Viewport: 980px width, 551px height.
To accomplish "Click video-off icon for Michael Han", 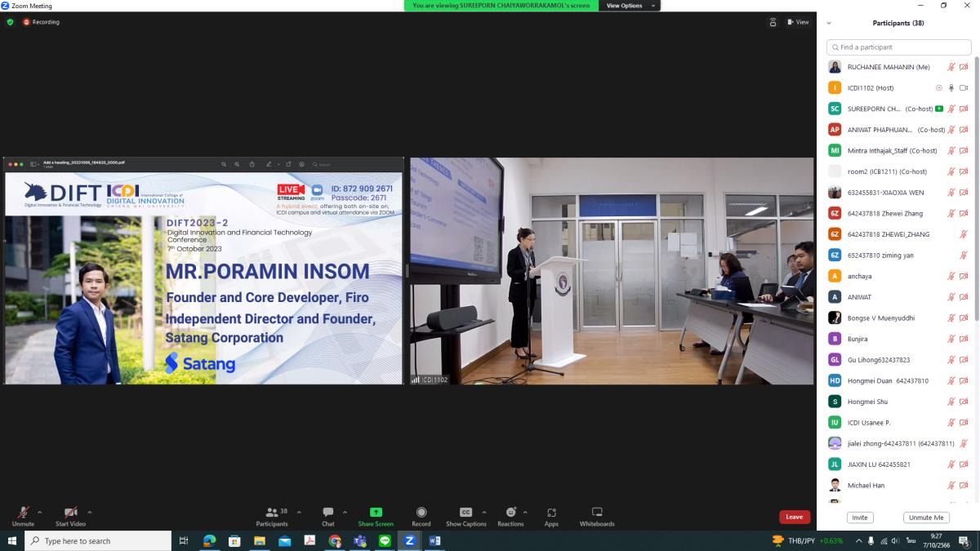I will 964,485.
